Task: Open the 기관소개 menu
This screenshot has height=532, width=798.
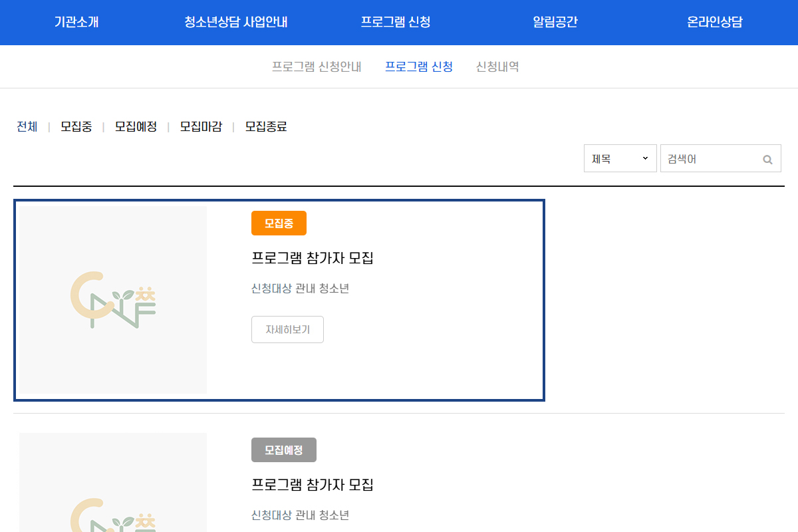Action: coord(76,22)
